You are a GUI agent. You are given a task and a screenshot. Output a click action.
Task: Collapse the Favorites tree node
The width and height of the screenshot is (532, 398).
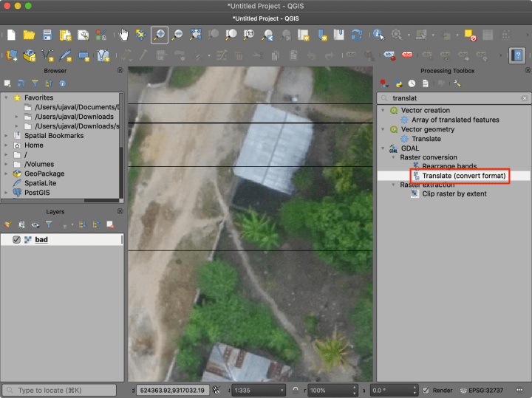point(7,97)
